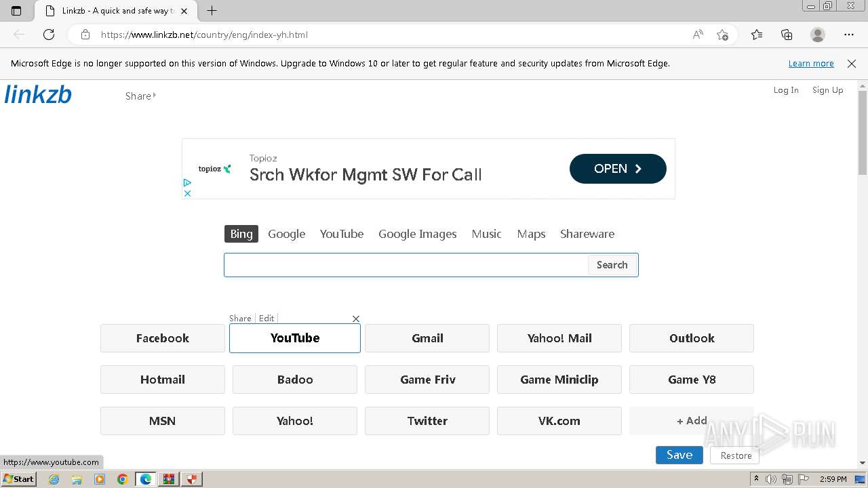
Task: Select the Maps search tab
Action: [531, 234]
